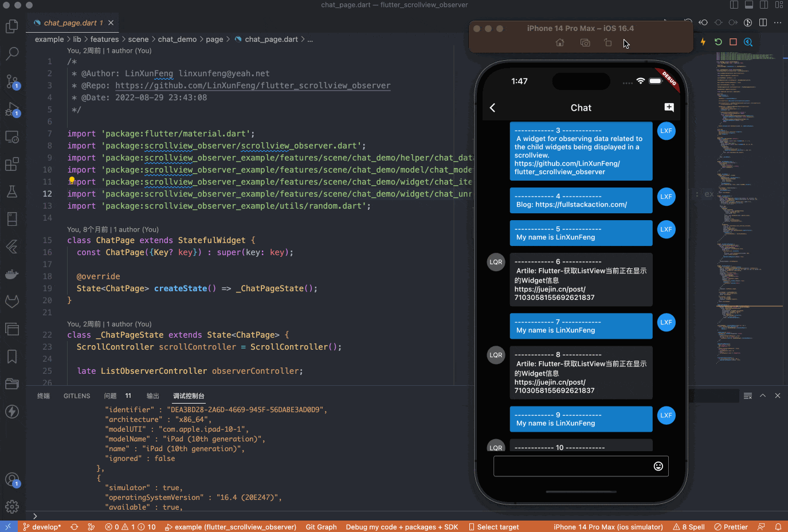Synchronize changes icon in status bar
Viewport: 788px width, 532px height.
point(75,527)
